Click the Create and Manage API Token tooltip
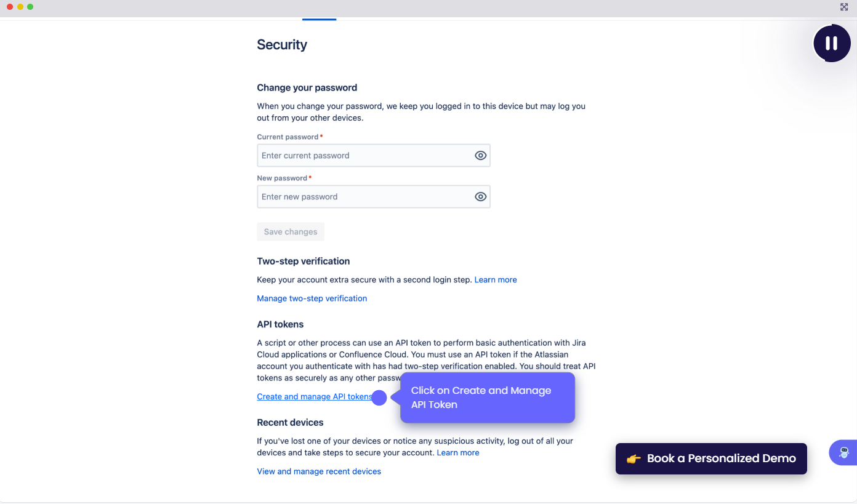 click(487, 398)
